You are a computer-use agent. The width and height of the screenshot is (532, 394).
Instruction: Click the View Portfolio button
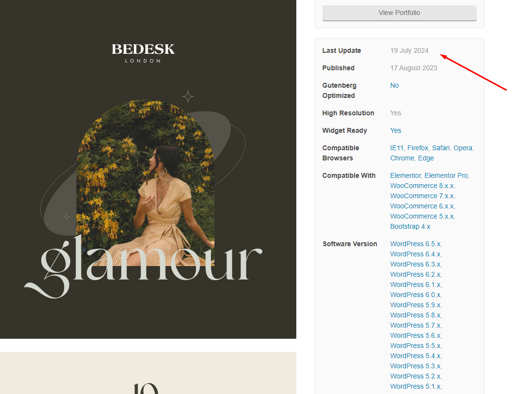[x=399, y=13]
